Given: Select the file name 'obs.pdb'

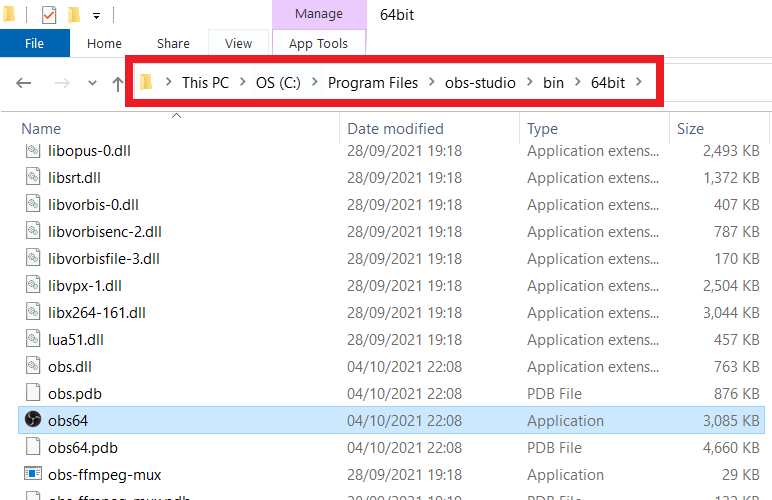Looking at the screenshot, I should tap(74, 395).
